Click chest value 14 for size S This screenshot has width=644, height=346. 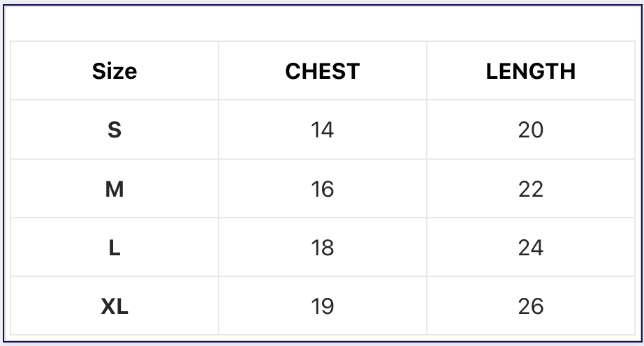[x=323, y=130]
